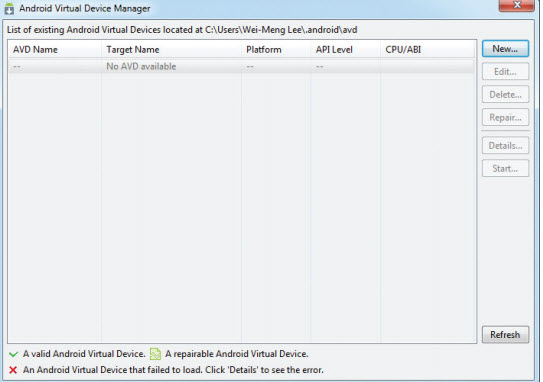Click the Repair... button
Screen dimensions: 543x382
point(505,117)
